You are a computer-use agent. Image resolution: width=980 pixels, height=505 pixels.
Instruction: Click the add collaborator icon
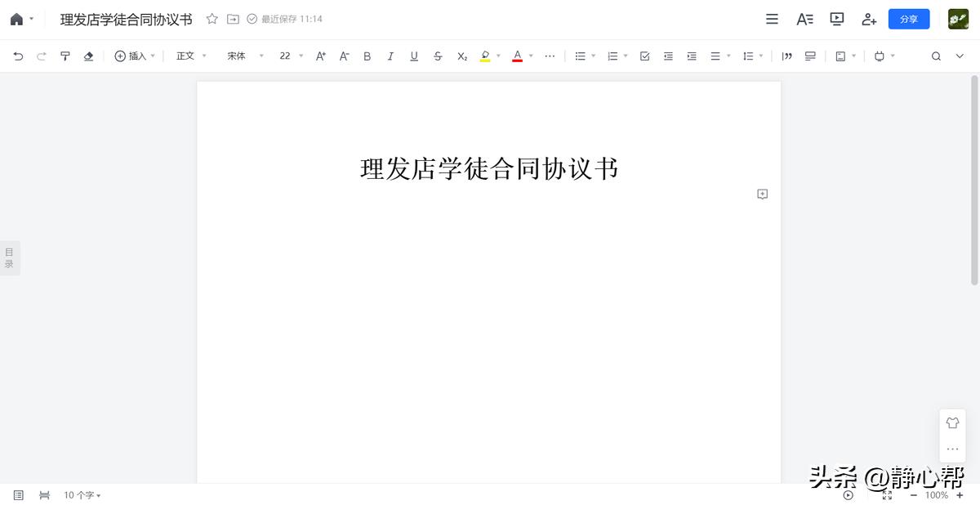(869, 19)
